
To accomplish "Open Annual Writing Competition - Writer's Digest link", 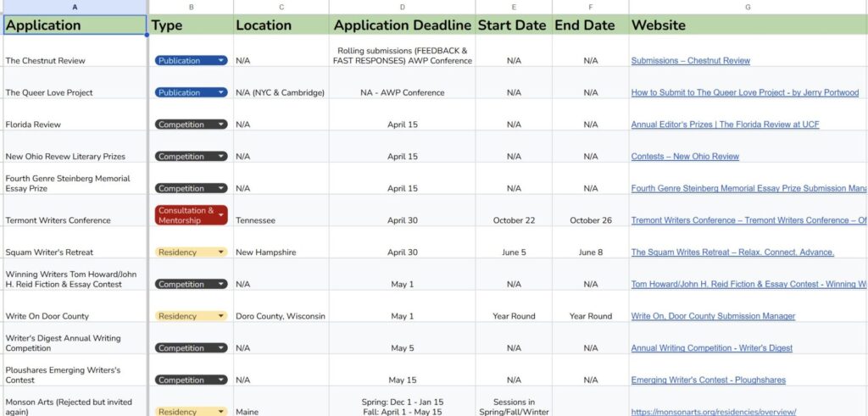I will [x=711, y=348].
